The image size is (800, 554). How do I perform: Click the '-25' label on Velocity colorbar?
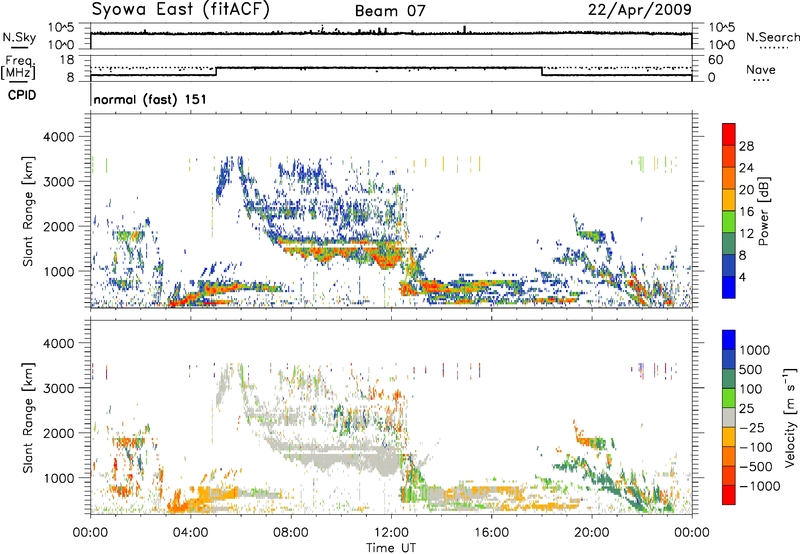click(754, 428)
